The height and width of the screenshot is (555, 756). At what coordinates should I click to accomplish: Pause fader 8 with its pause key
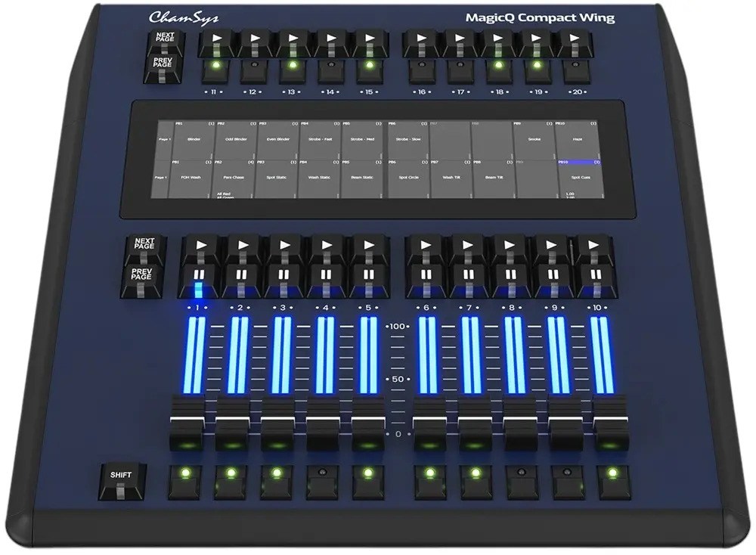pos(510,281)
